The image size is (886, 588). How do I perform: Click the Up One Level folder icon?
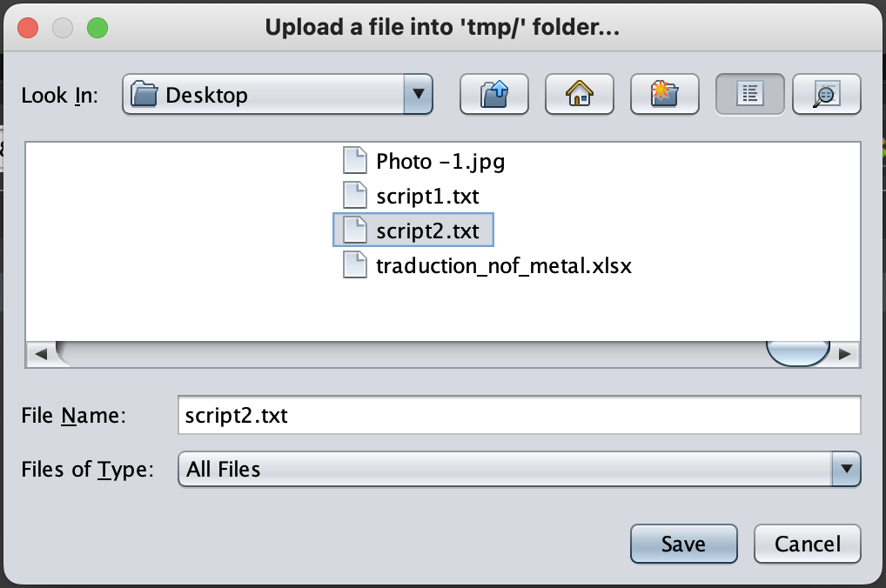(x=494, y=94)
